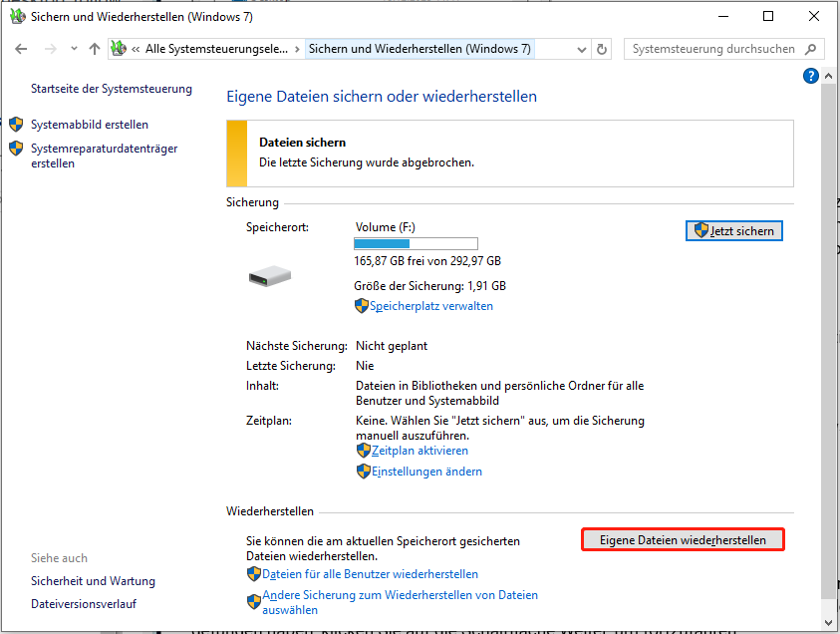Click shield icon beside 'Andere Sicherung zum Wiederherstellen'
Viewport: 840px width, 634px height.
point(254,602)
